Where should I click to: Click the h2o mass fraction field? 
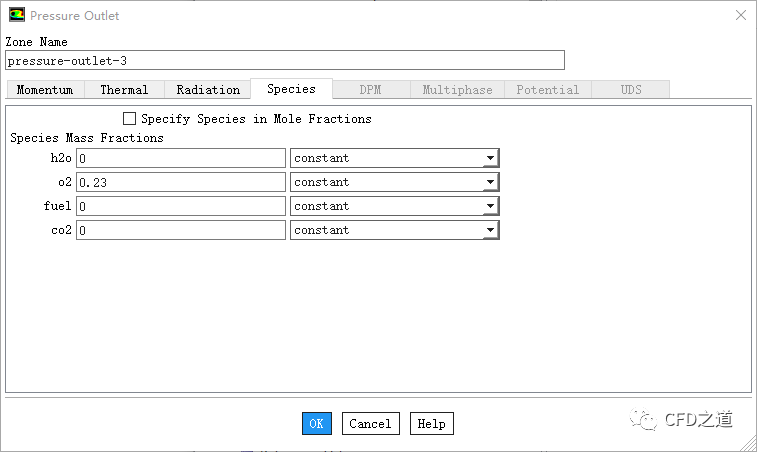coord(181,158)
